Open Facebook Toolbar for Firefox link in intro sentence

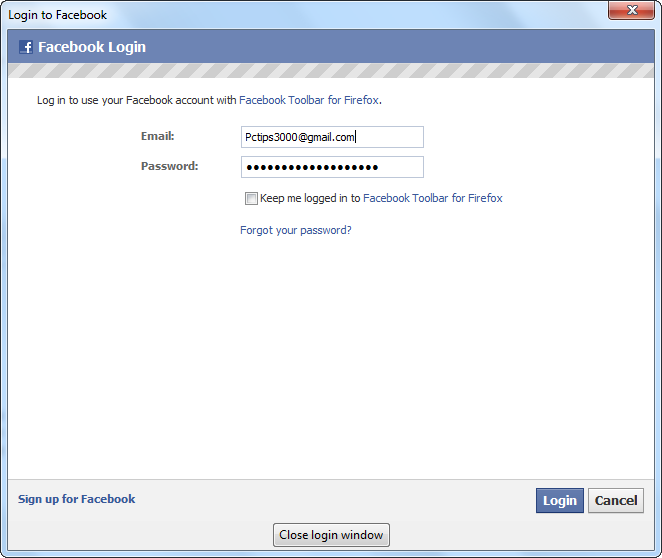(x=309, y=100)
